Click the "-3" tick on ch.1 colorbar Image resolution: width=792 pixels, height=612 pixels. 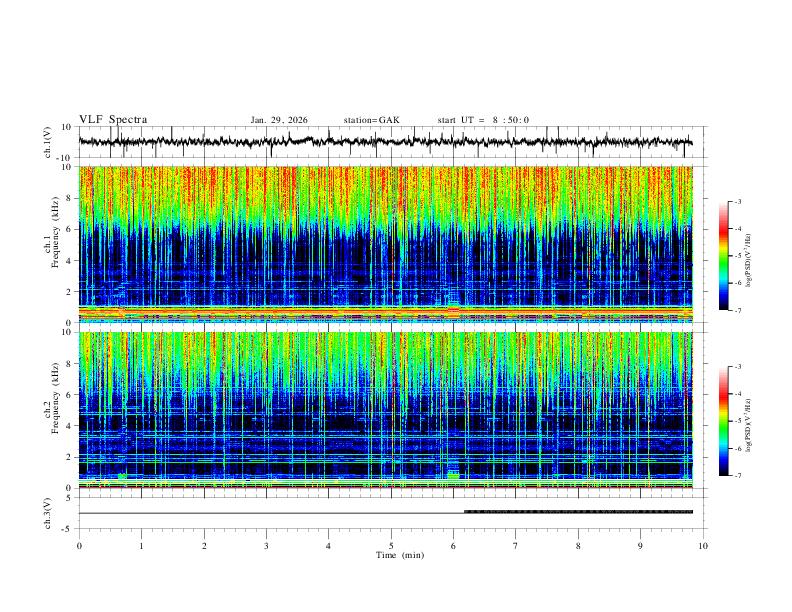(x=737, y=201)
